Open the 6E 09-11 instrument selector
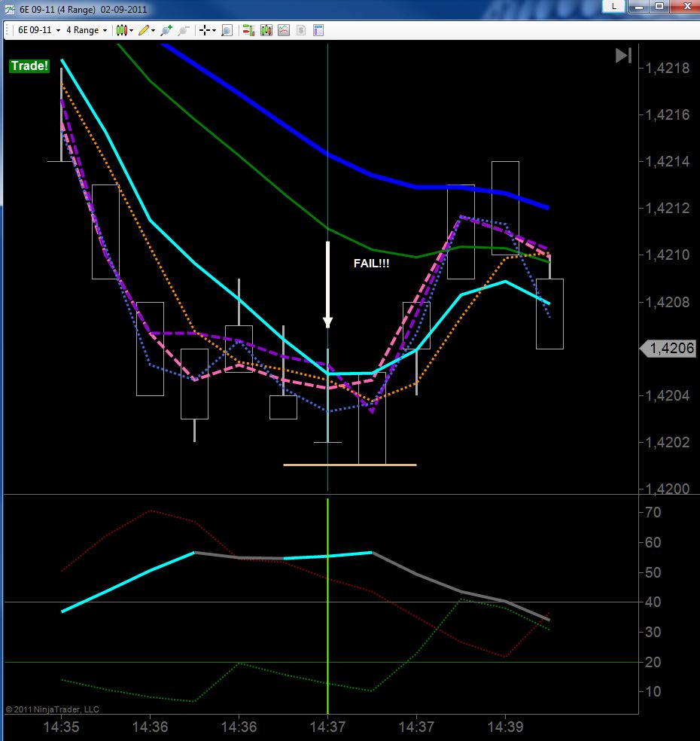Screen dimensions: 700x741 coord(38,30)
